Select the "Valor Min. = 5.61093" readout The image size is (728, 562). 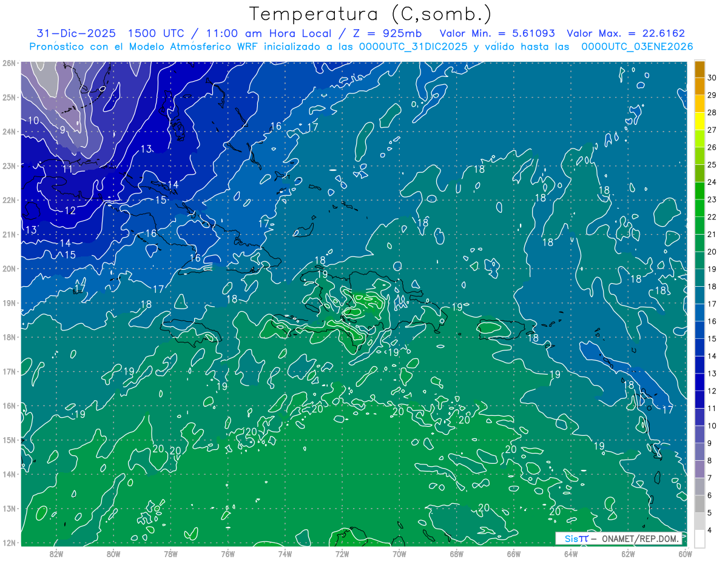[497, 33]
